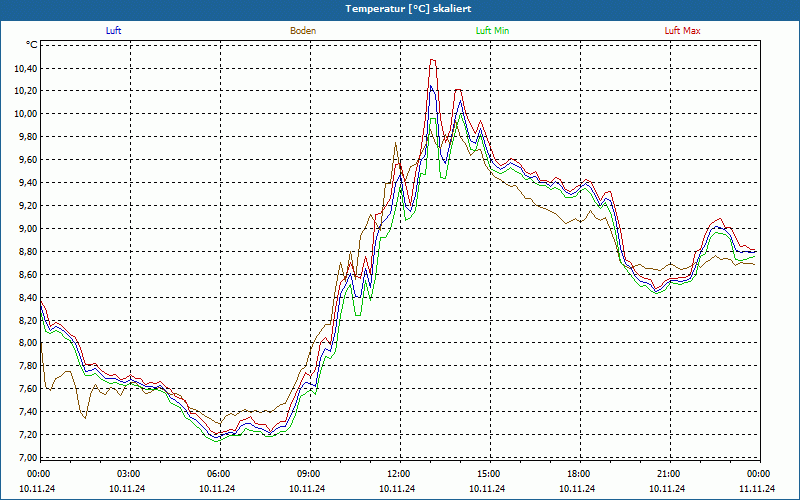Click the brown Boden dip near 01:30

[85, 418]
